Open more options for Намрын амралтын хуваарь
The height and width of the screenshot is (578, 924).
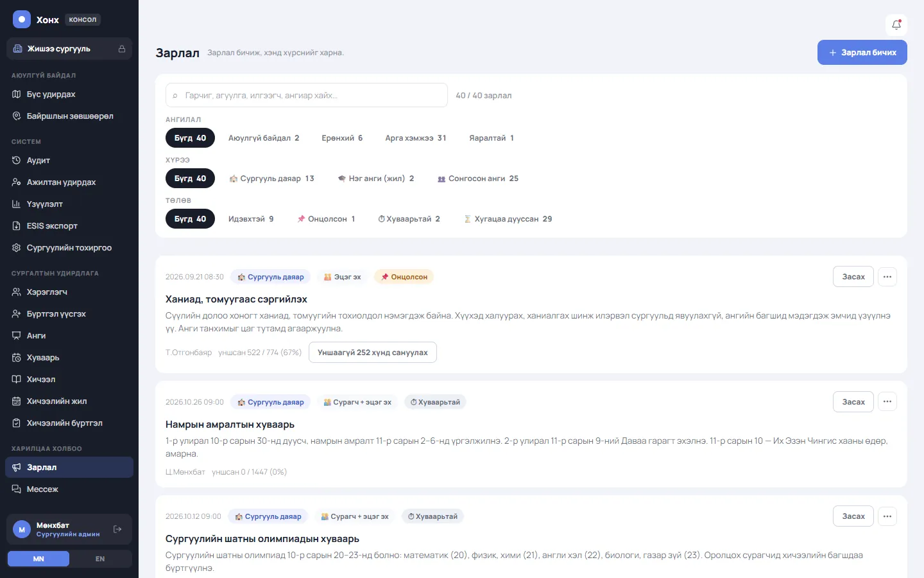pyautogui.click(x=887, y=402)
